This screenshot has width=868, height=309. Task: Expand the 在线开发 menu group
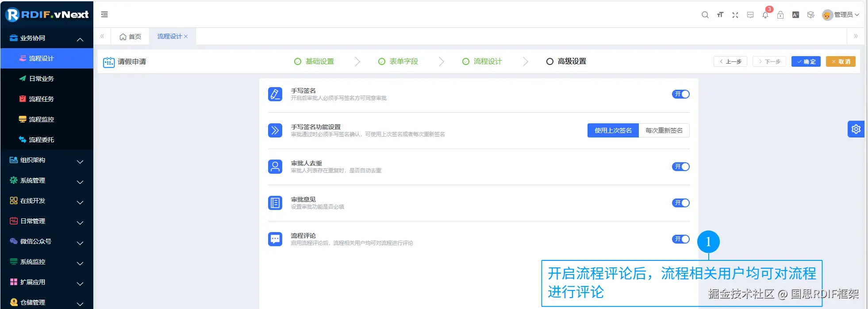tap(47, 201)
